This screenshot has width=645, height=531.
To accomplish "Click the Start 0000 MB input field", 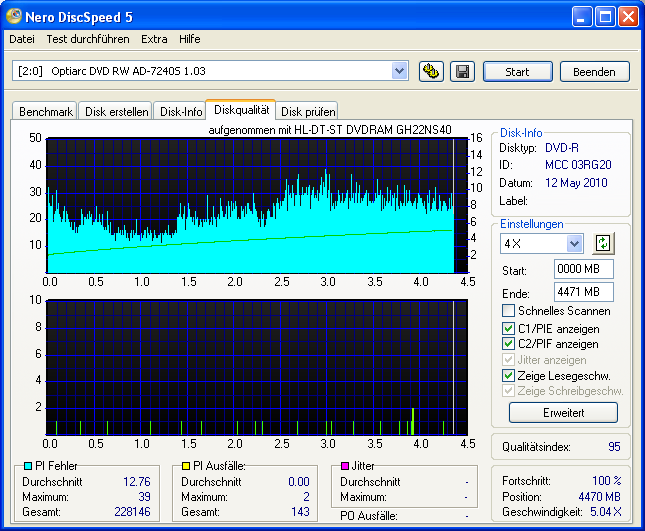I will (584, 269).
